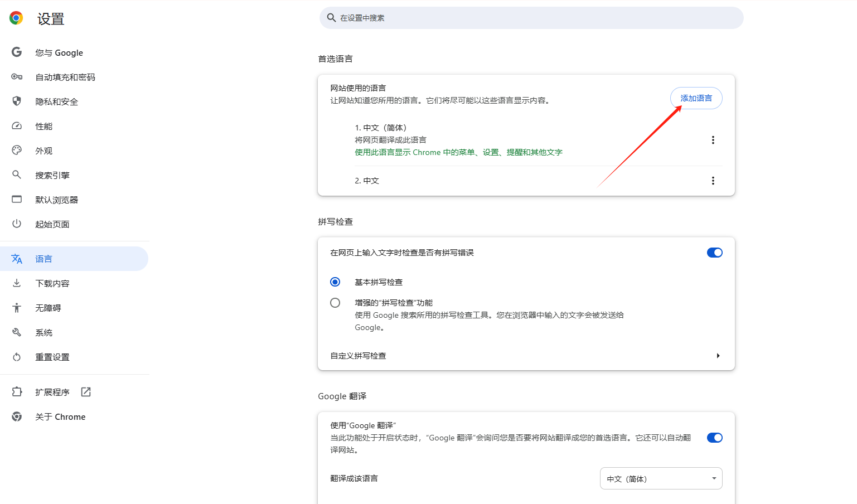Screen dimensions: 857x504
Task: Click the 自定义拼写检查 label
Action: (x=358, y=356)
